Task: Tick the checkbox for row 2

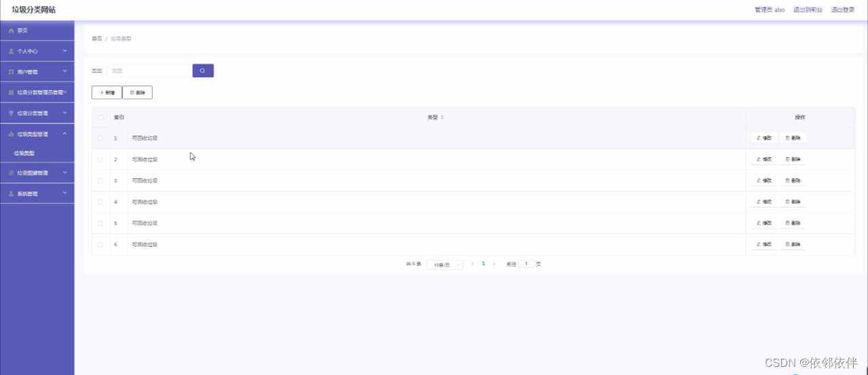Action: 101,159
